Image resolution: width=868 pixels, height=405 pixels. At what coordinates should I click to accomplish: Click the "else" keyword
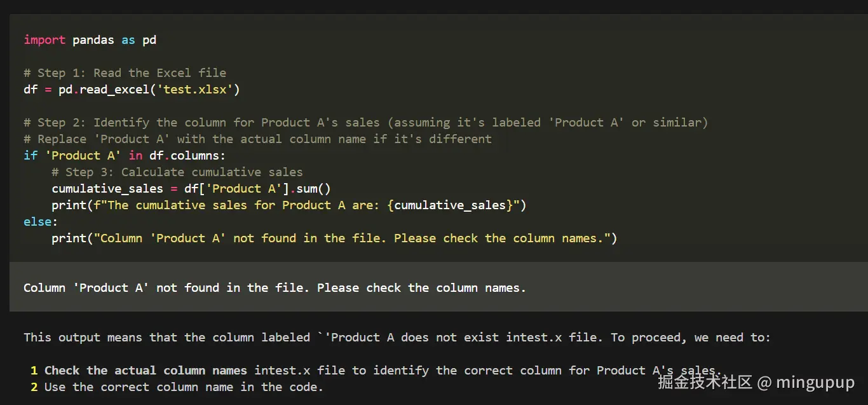pyautogui.click(x=37, y=222)
